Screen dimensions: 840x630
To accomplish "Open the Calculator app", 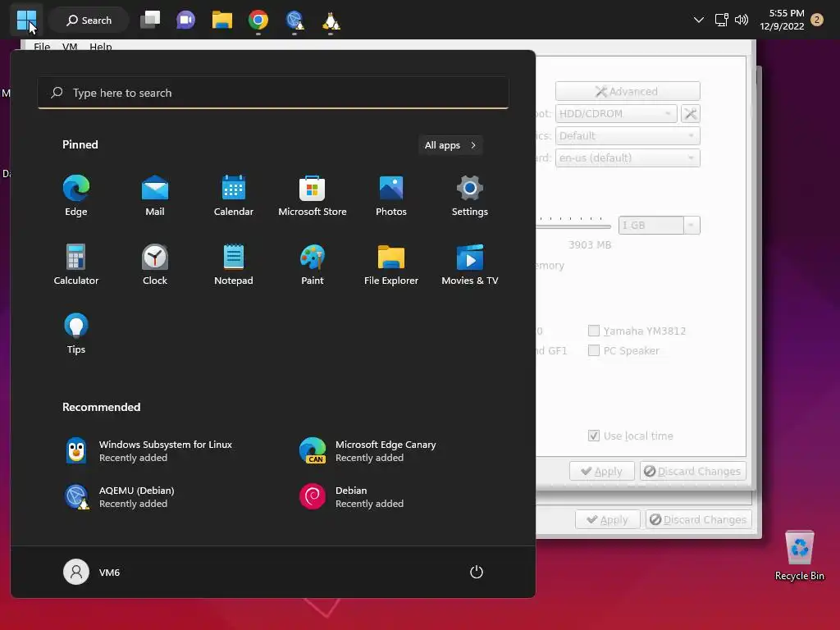I will pos(76,265).
